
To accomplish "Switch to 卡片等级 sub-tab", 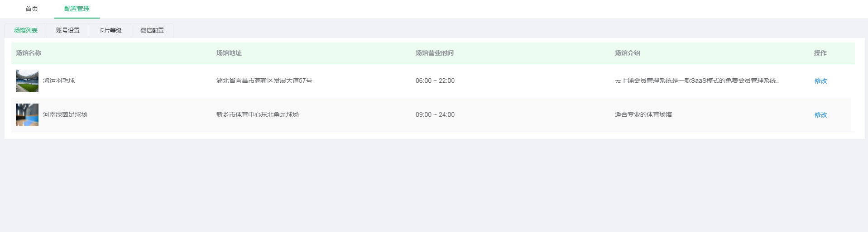I will pyautogui.click(x=110, y=30).
